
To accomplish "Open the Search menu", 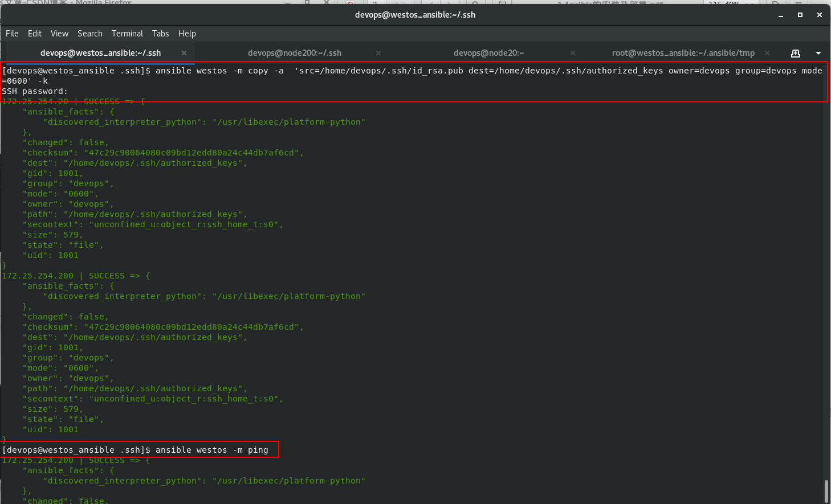I will [90, 34].
